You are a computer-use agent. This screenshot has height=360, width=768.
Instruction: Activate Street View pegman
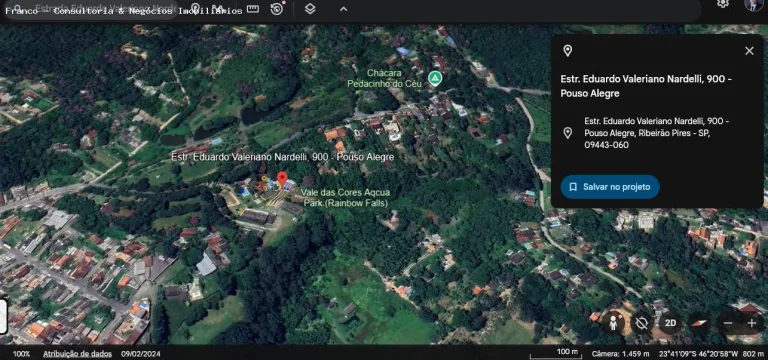[x=613, y=323]
